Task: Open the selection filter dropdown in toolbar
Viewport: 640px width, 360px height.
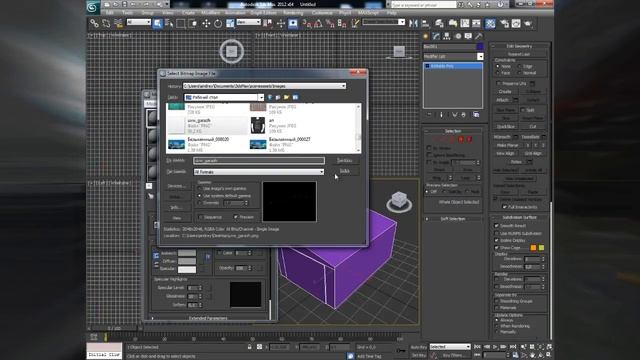Action: click(139, 22)
